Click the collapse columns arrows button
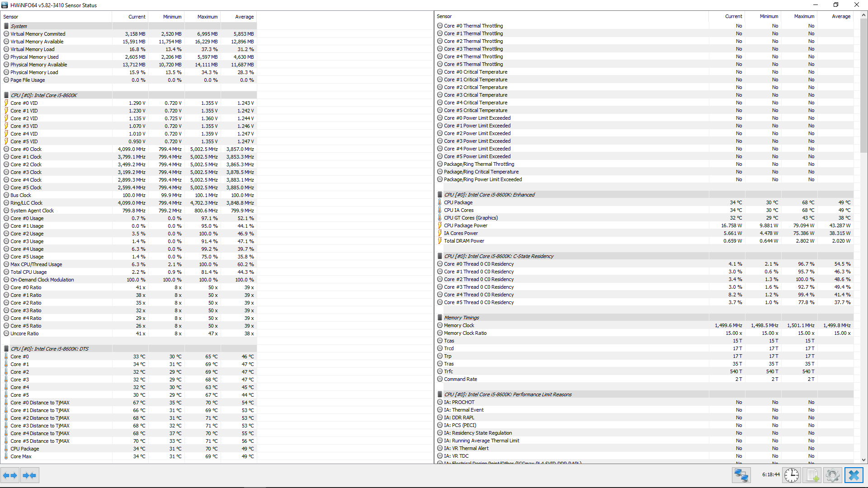868x488 pixels. [x=29, y=475]
